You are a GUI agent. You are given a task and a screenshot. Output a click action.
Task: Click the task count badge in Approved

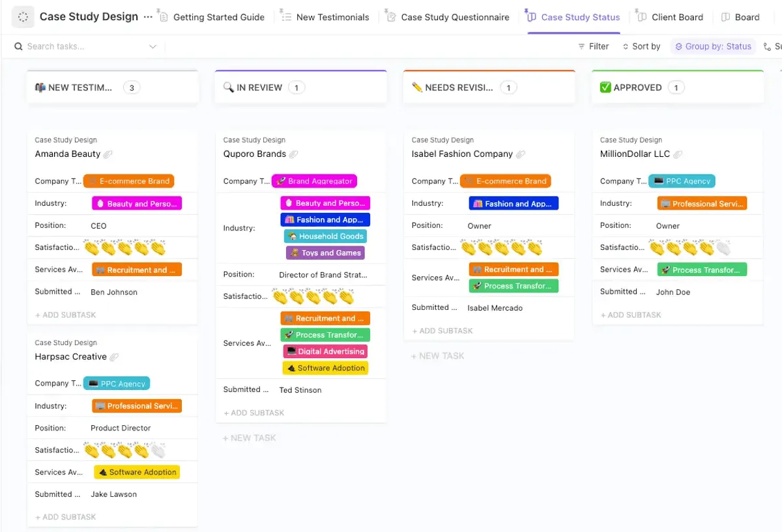(x=676, y=87)
